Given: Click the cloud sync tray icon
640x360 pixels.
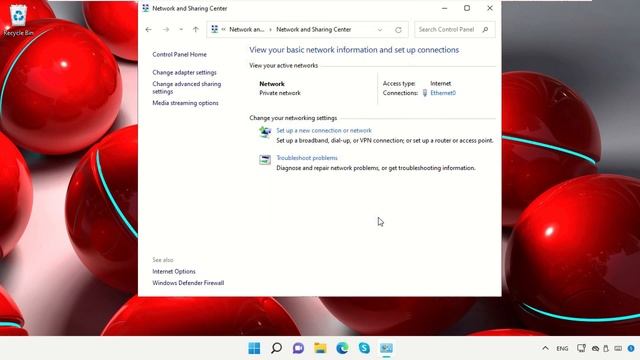Looking at the screenshot, I should click(596, 349).
